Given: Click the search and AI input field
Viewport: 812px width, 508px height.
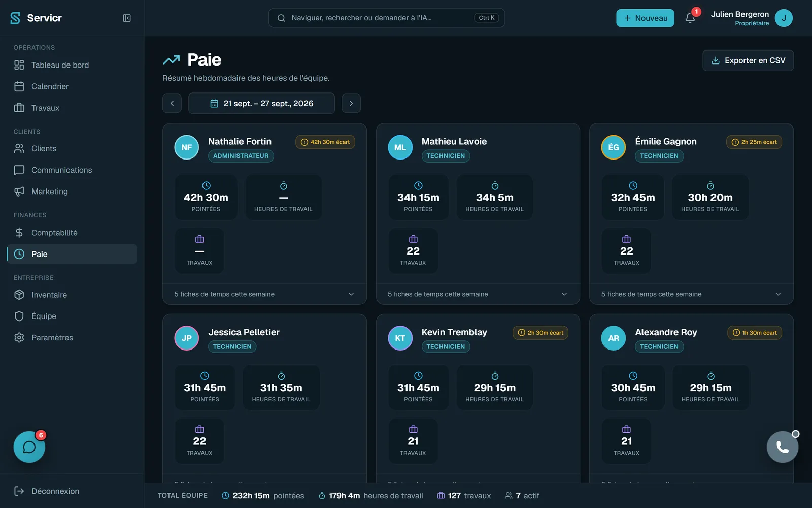Looking at the screenshot, I should [387, 18].
